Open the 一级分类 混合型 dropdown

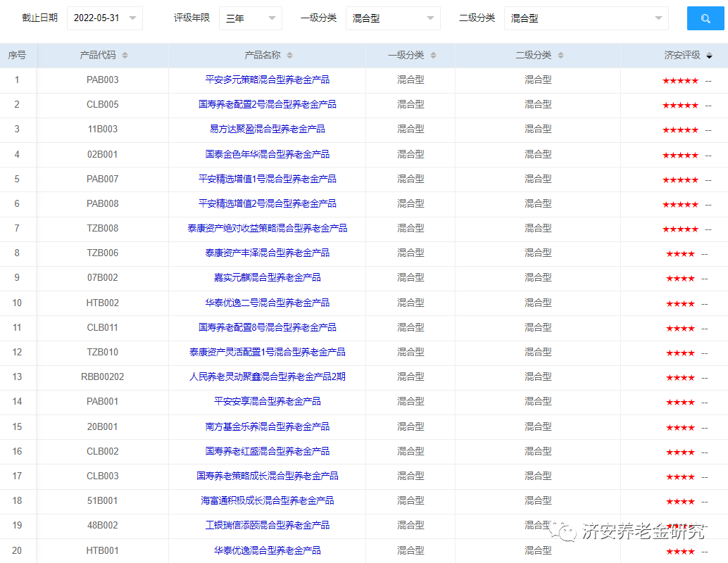pos(394,18)
